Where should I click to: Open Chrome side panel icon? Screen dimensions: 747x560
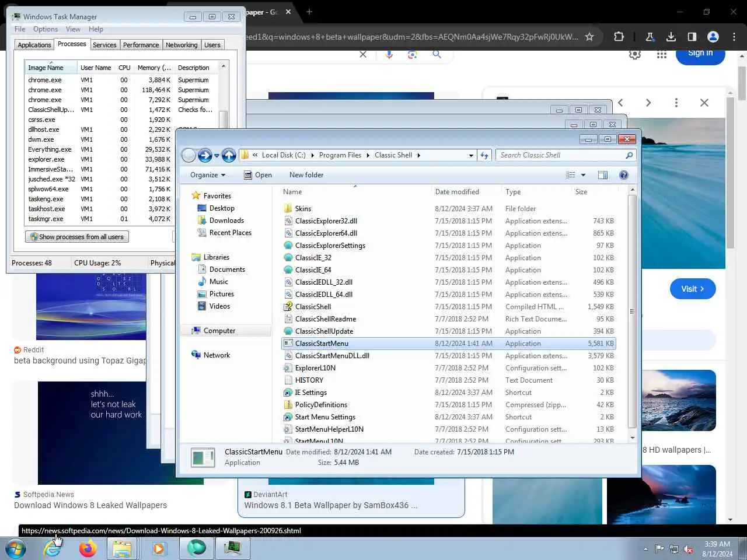coord(692,37)
